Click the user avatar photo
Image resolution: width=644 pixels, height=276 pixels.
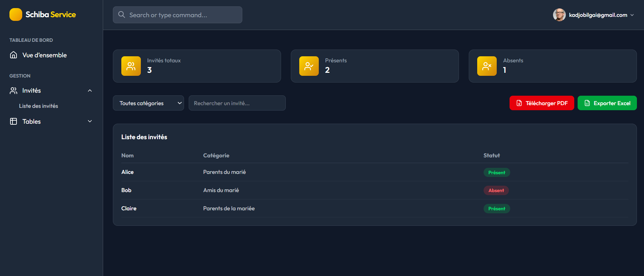click(559, 15)
